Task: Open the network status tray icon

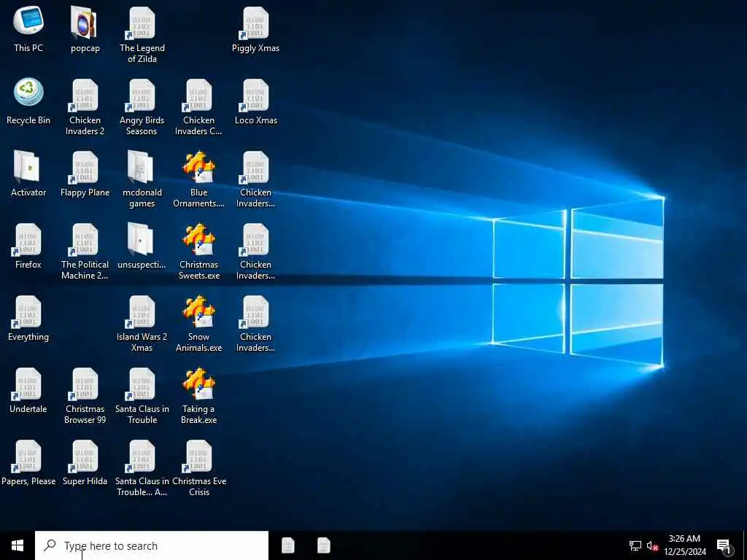Action: click(635, 546)
